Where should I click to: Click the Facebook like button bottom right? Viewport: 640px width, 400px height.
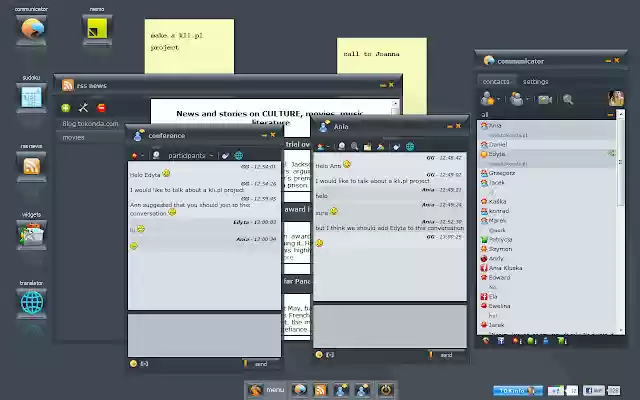coord(594,391)
